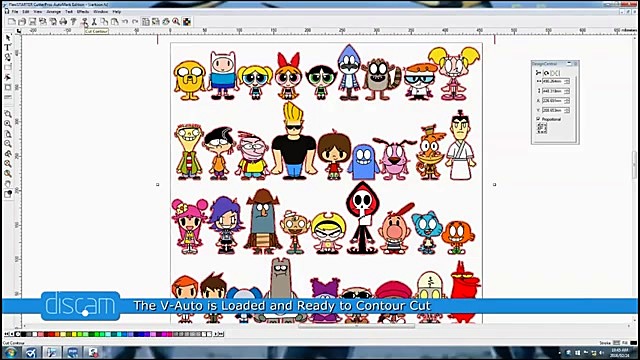Click the Courage the dog character
640x360 pixels.
tap(394, 159)
